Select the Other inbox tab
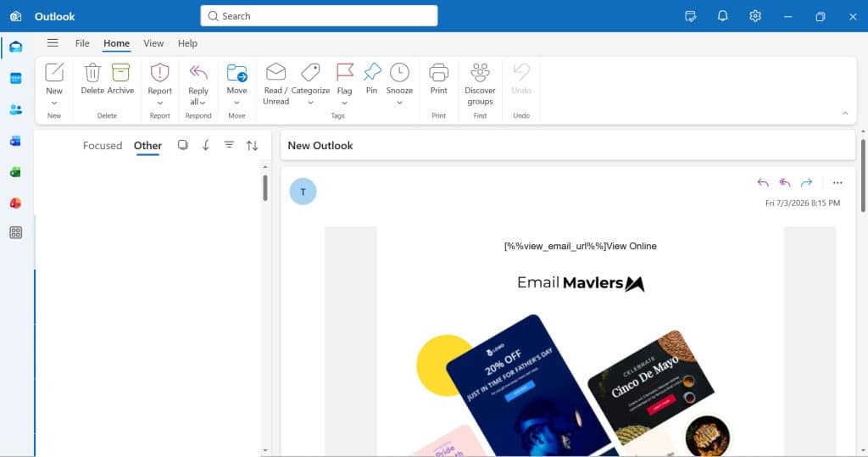The height and width of the screenshot is (457, 868). point(147,146)
